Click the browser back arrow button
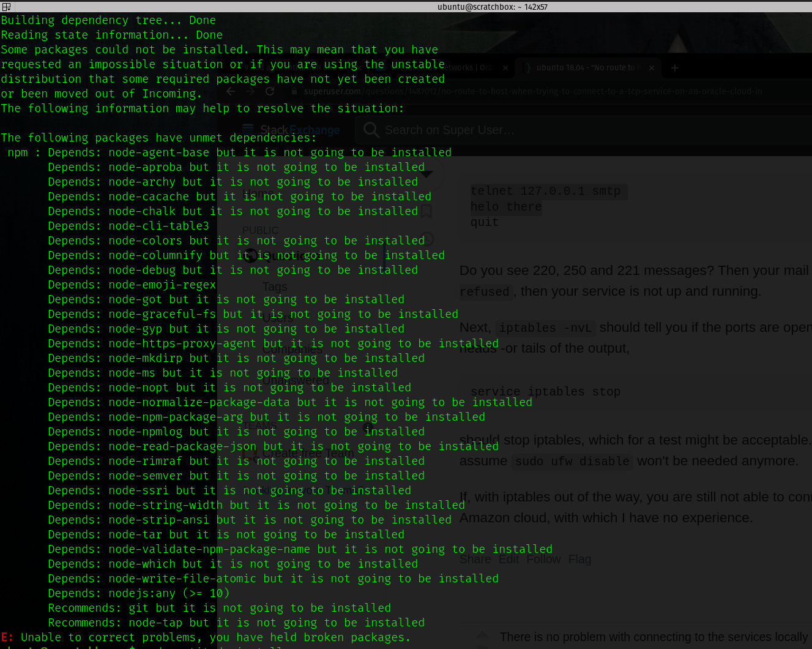 [231, 91]
